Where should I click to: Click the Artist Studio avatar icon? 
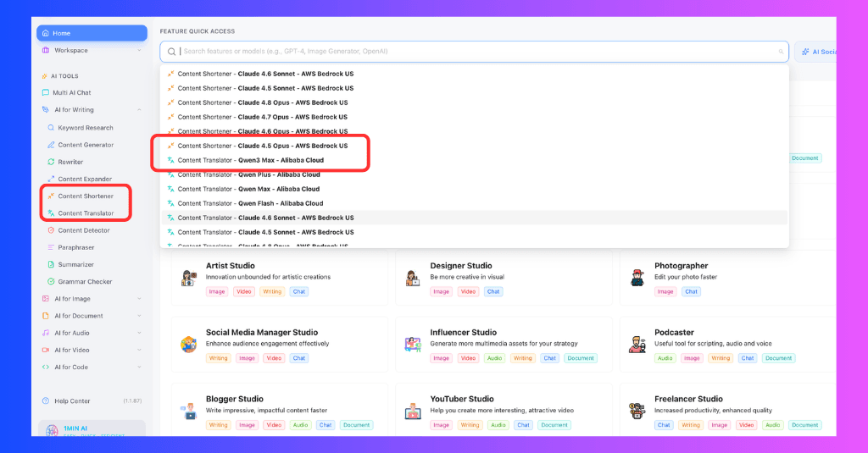pos(189,278)
